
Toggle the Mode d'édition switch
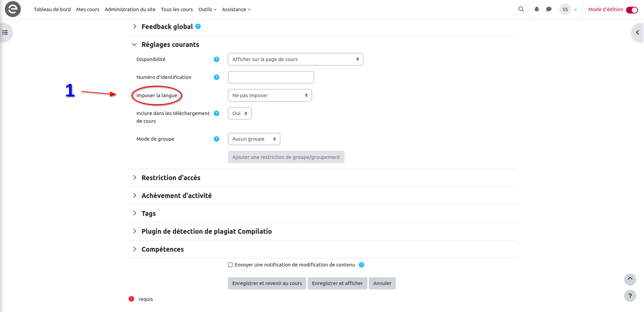click(x=632, y=10)
